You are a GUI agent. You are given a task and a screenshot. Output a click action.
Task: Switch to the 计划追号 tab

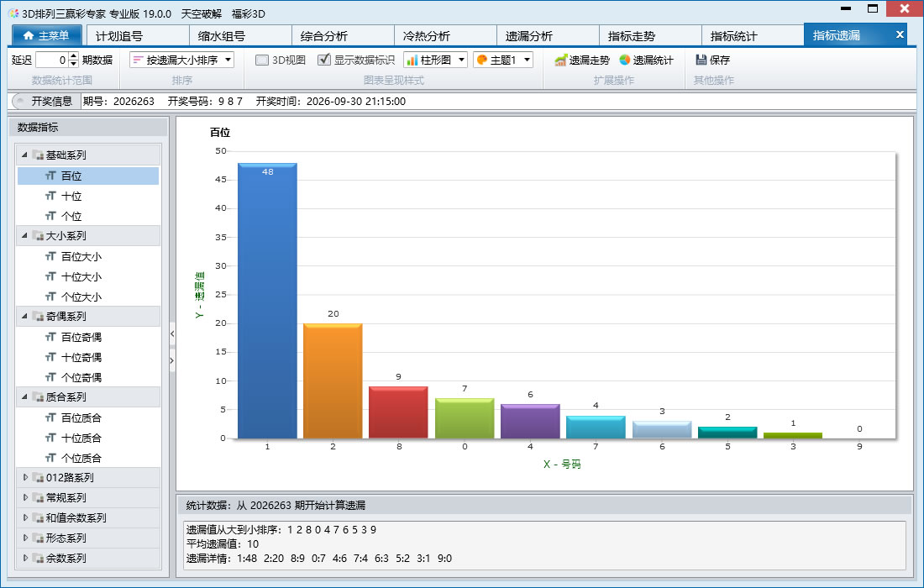click(137, 35)
